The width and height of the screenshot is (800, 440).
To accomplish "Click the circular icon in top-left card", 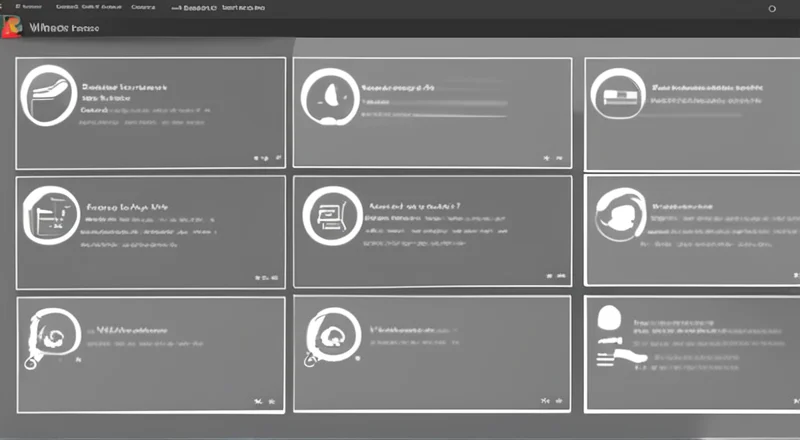I will click(x=48, y=93).
